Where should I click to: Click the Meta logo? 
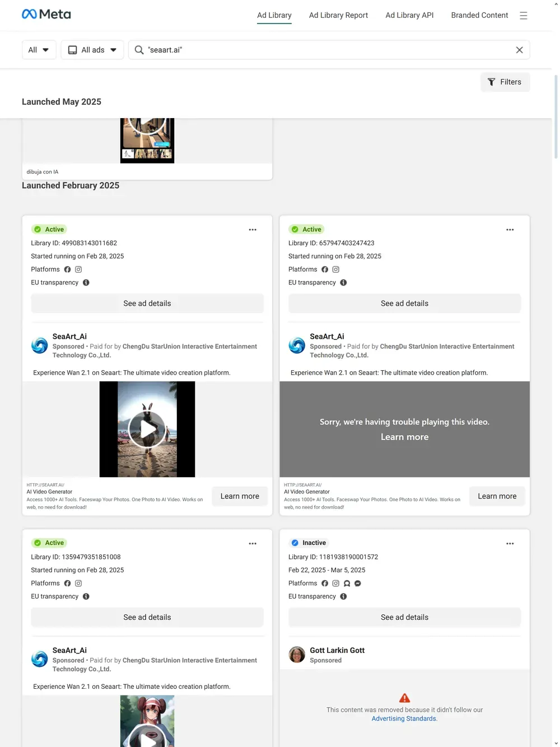(x=46, y=15)
